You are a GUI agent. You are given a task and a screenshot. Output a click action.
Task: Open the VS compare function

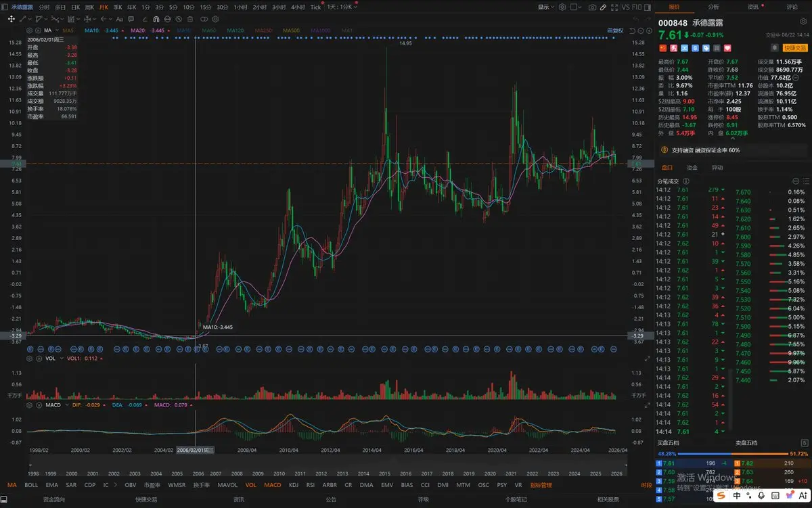pos(626,7)
